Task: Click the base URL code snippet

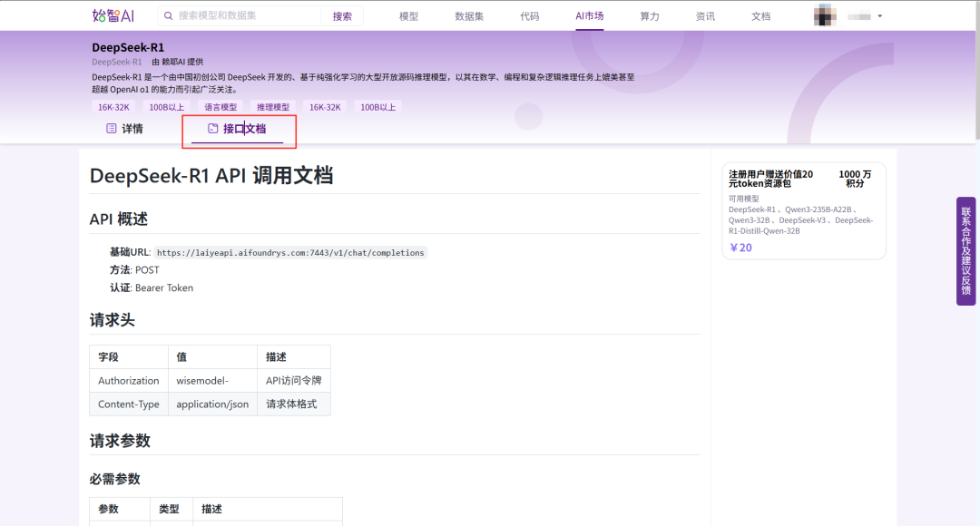Action: pyautogui.click(x=290, y=252)
